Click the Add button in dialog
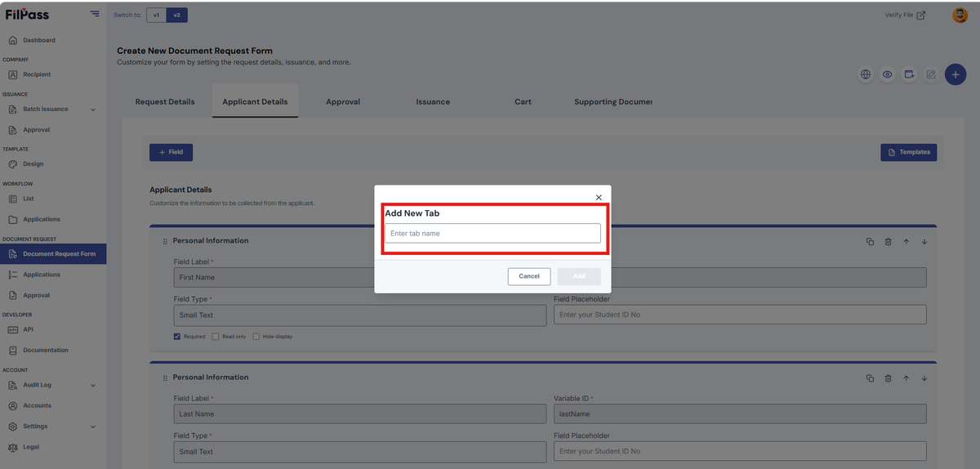This screenshot has width=980, height=469. pyautogui.click(x=579, y=276)
